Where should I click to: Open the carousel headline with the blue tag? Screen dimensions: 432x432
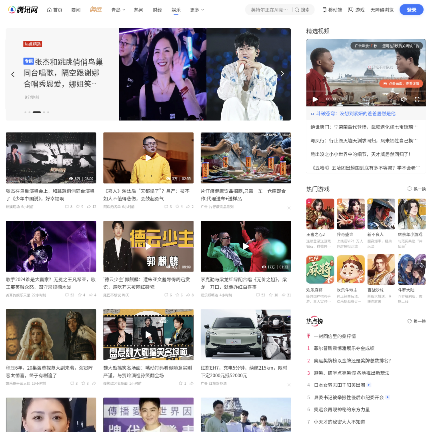63,73
